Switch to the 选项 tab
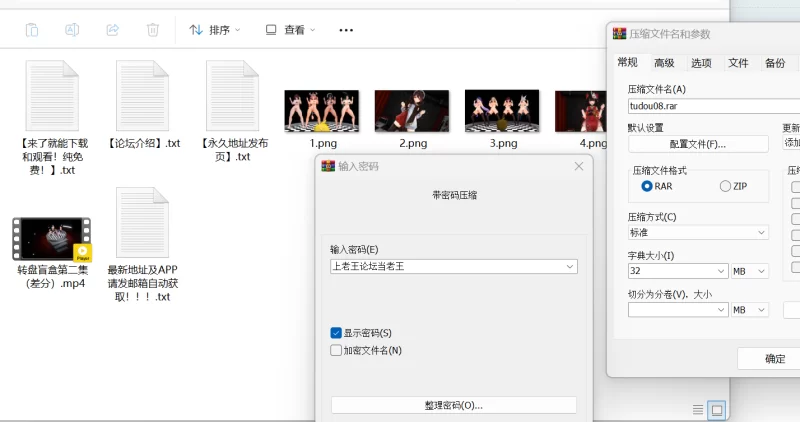Screen dimensions: 800x422 (702, 63)
